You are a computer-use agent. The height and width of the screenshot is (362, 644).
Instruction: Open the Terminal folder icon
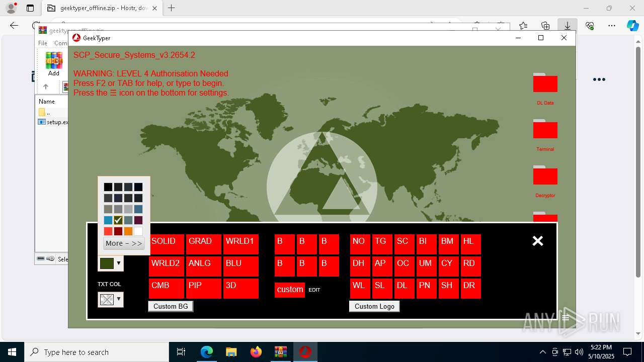[545, 129]
